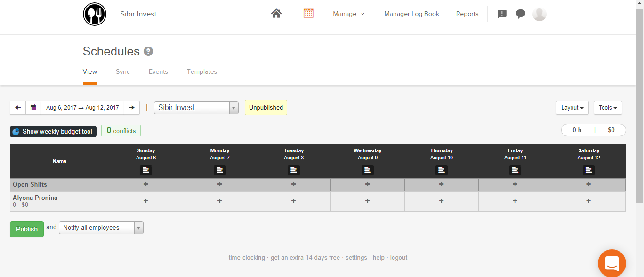The height and width of the screenshot is (277, 644).
Task: Open the messages chat bubble icon
Action: (521, 14)
